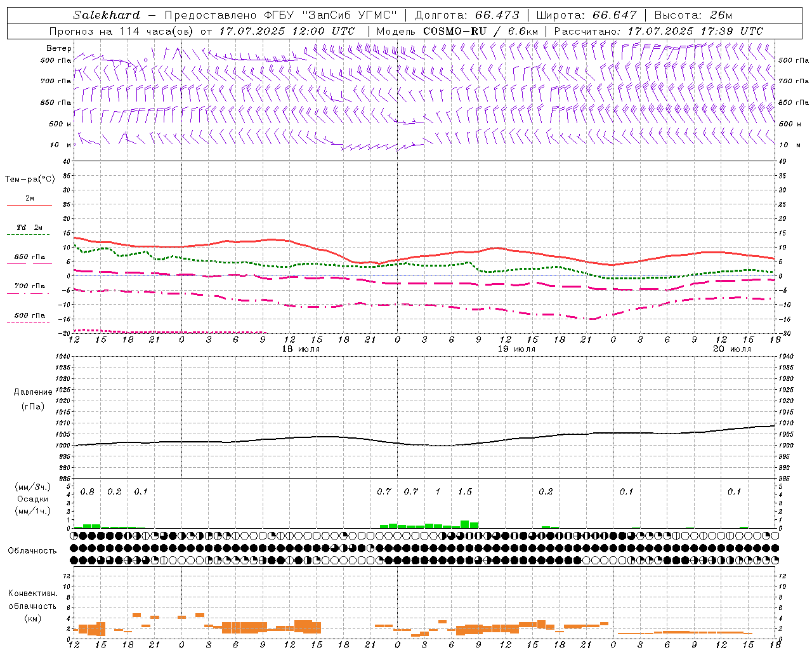The image size is (812, 650).
Task: Click the red solid 2м legend line
Action: tap(29, 205)
